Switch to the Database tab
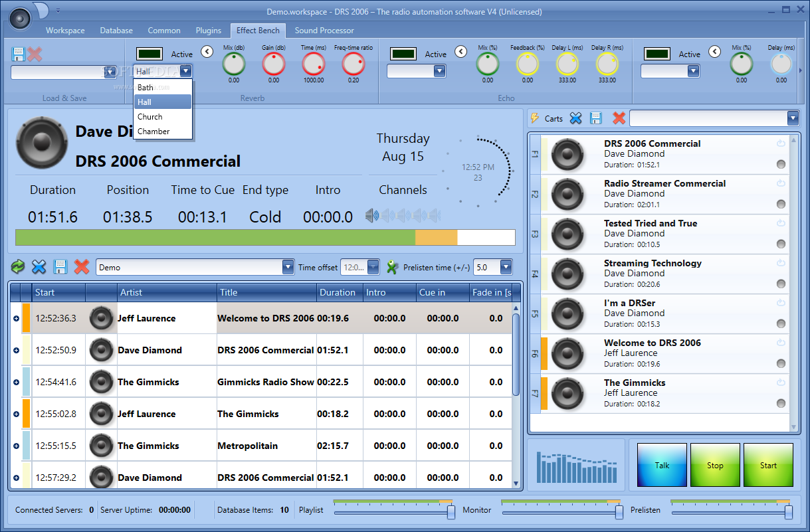Screen dimensions: 810x532 click(116, 31)
